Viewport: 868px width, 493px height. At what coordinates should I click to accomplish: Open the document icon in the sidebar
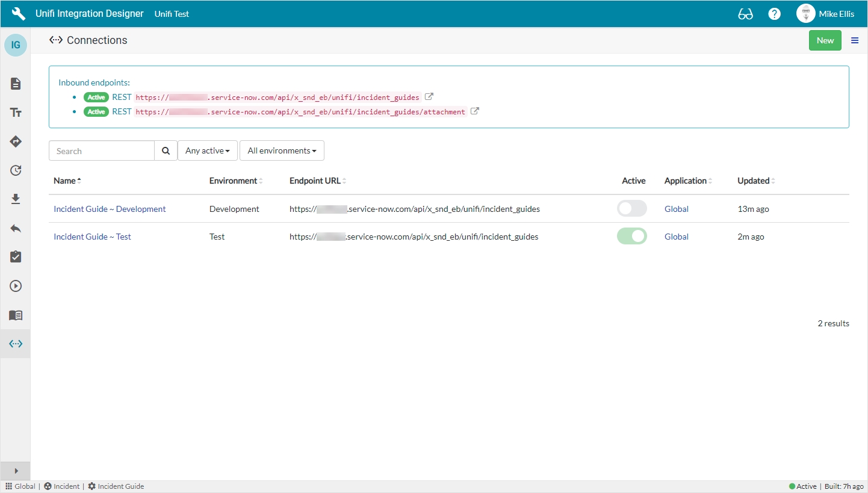click(16, 84)
